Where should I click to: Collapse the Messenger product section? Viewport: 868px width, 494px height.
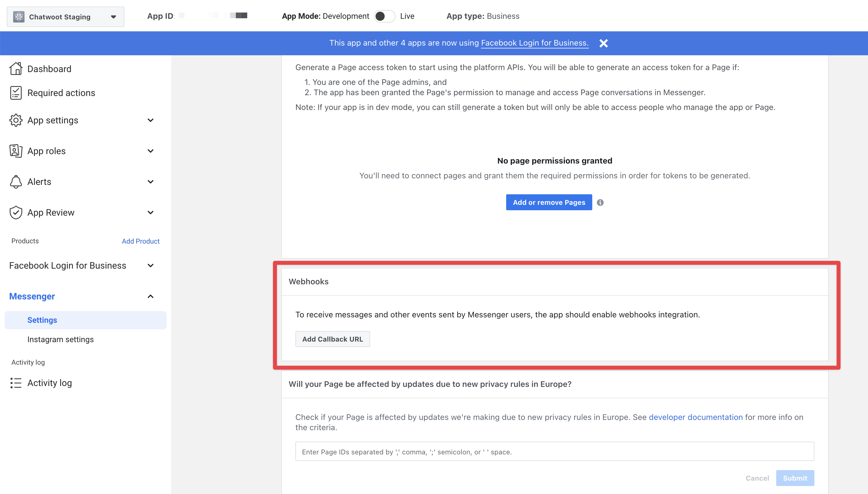click(151, 296)
